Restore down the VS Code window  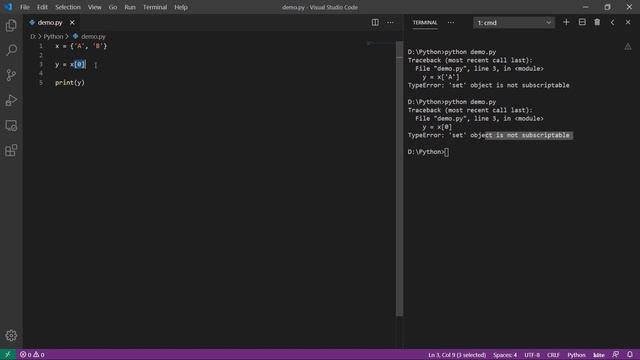click(607, 7)
